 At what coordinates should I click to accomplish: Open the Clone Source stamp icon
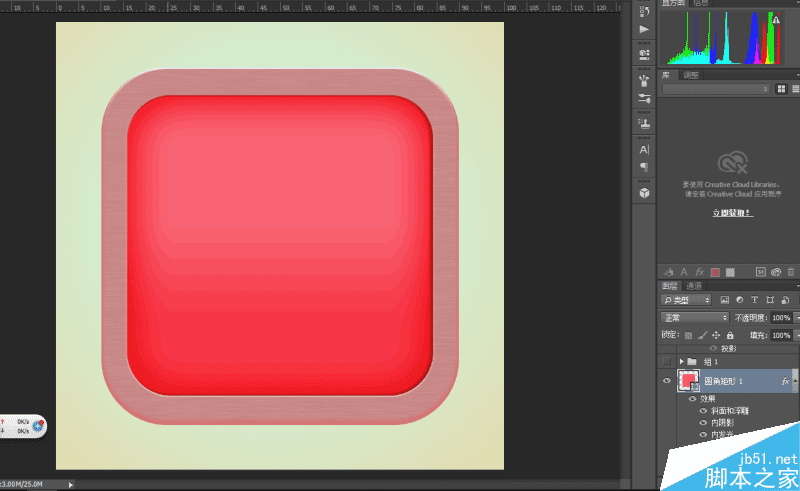[644, 123]
